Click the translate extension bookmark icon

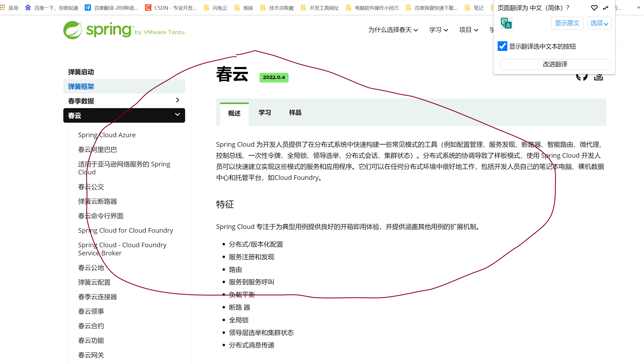point(88,8)
